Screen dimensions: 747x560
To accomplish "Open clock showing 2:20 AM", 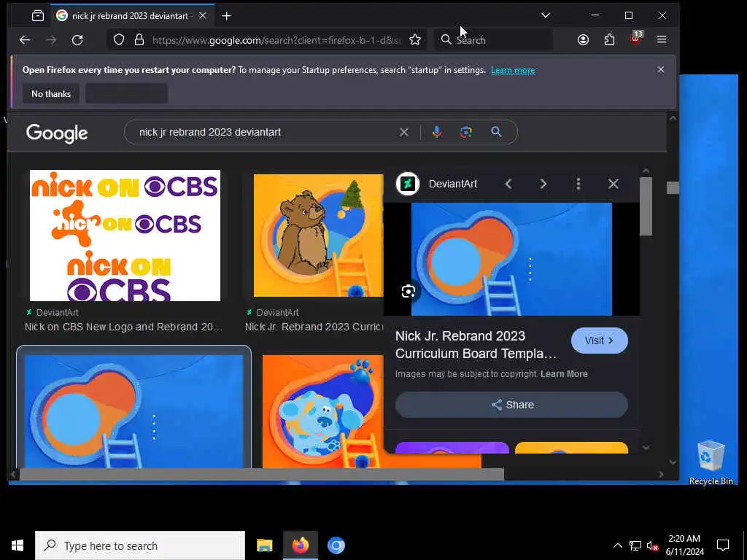I will [x=684, y=545].
